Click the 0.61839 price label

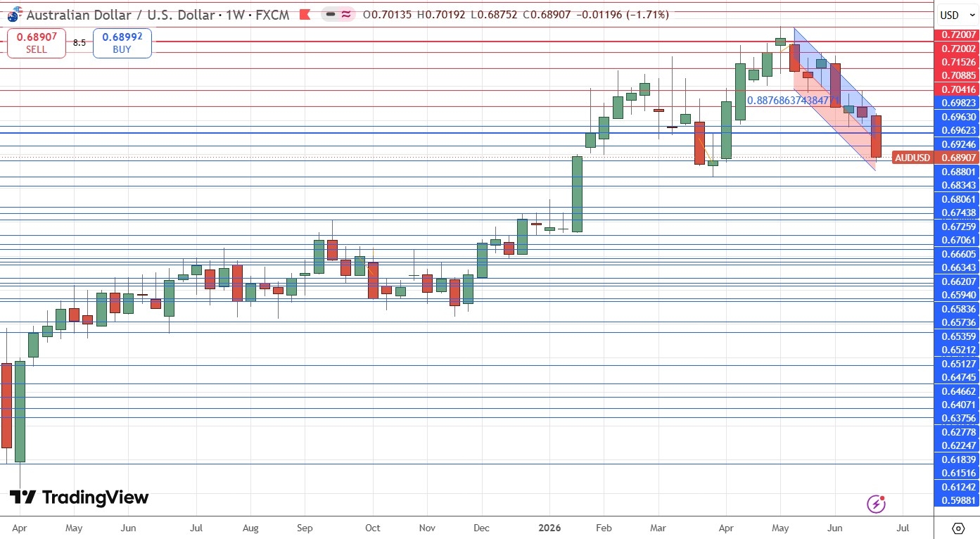tap(957, 459)
